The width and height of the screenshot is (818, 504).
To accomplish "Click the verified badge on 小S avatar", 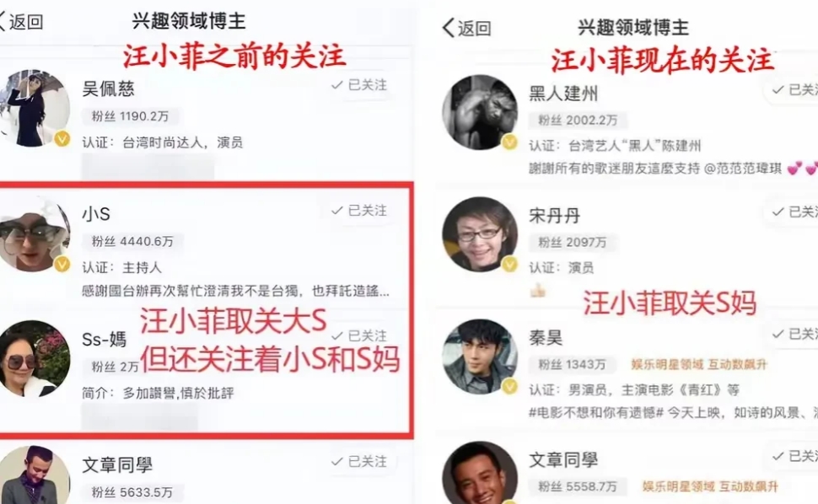I will (x=62, y=264).
